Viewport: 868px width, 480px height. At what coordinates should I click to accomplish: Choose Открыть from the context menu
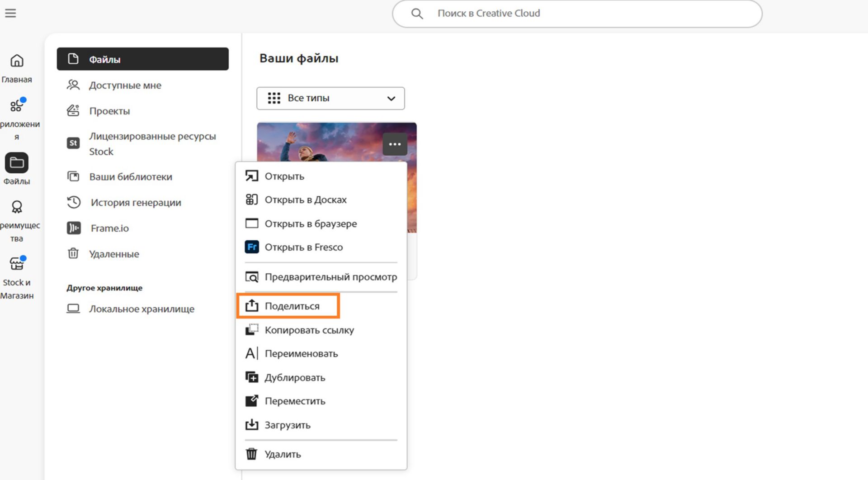tap(321, 176)
